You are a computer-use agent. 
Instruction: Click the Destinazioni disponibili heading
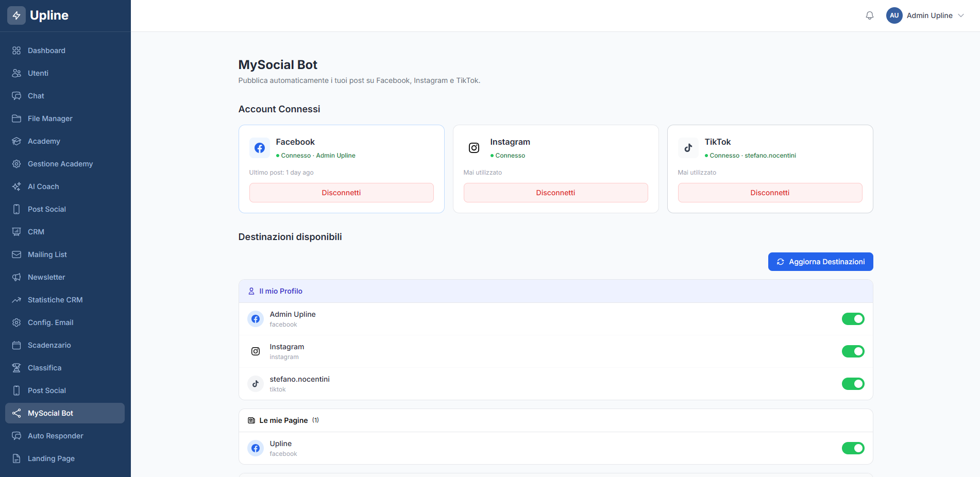[290, 237]
